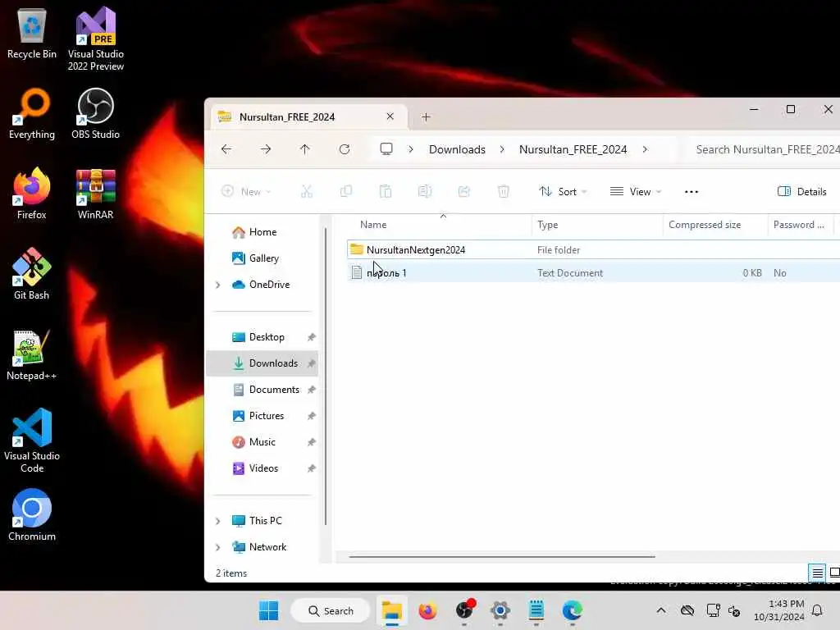Add a new Explorer tab
The image size is (840, 630).
426,116
